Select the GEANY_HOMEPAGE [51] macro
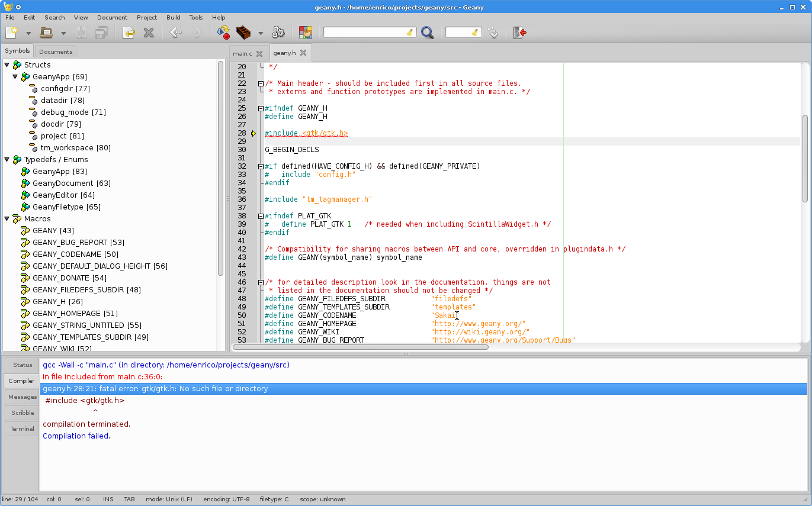The image size is (812, 506). [75, 313]
